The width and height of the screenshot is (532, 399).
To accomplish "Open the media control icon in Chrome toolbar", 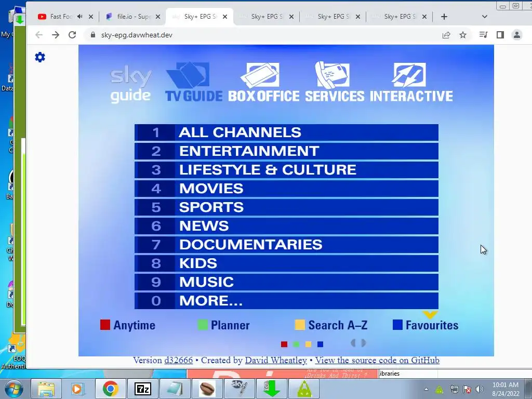I will [483, 35].
